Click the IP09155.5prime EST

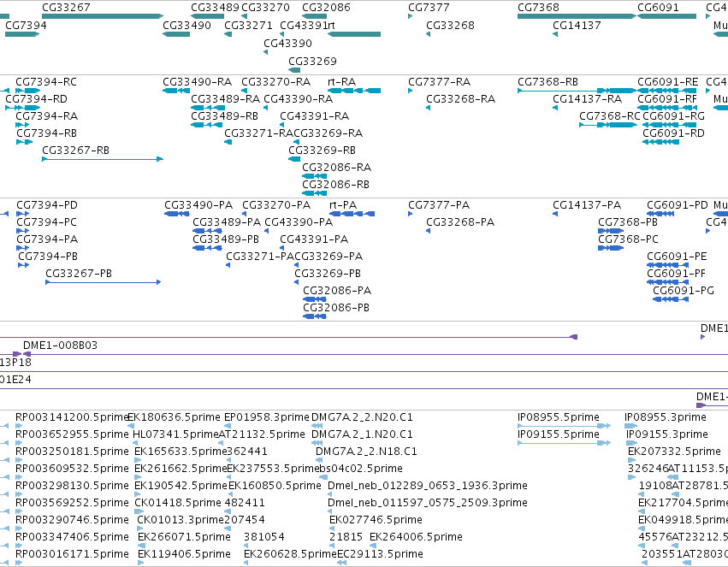564,443
